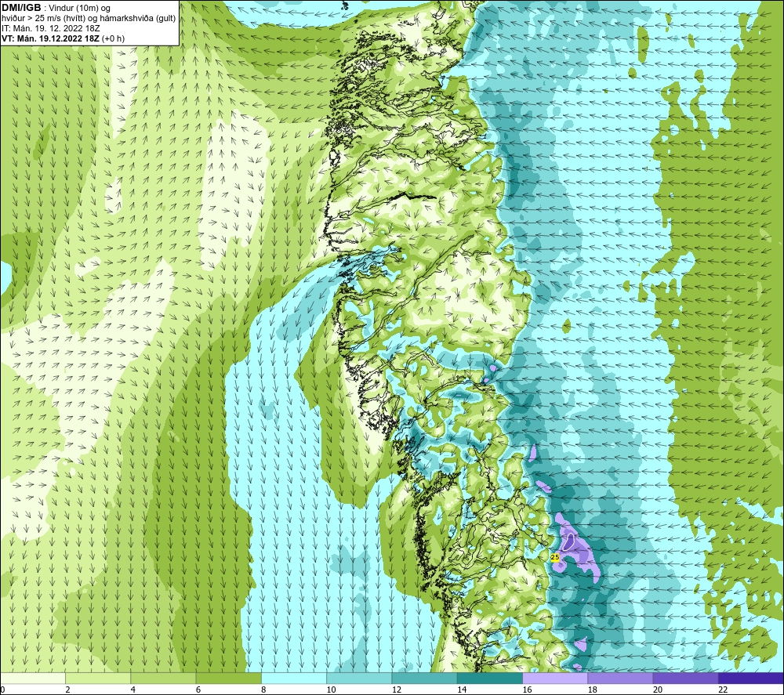Select the 12–14 m/s teal legend swatch

[x=424, y=678]
